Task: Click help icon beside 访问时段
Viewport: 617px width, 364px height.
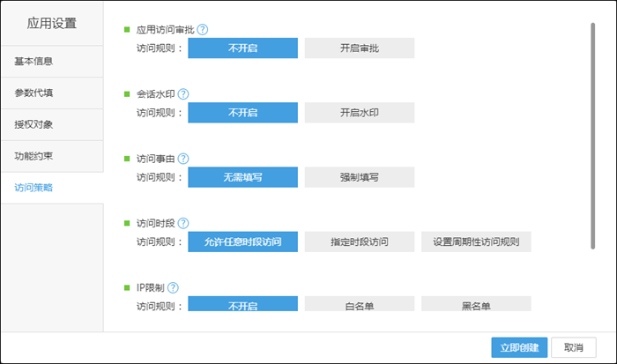Action: point(183,223)
